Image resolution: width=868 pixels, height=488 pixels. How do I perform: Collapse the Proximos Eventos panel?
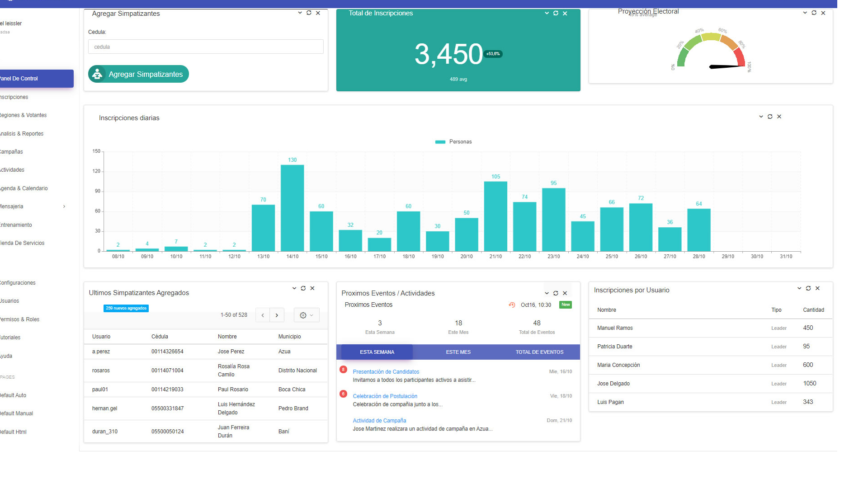(x=547, y=293)
